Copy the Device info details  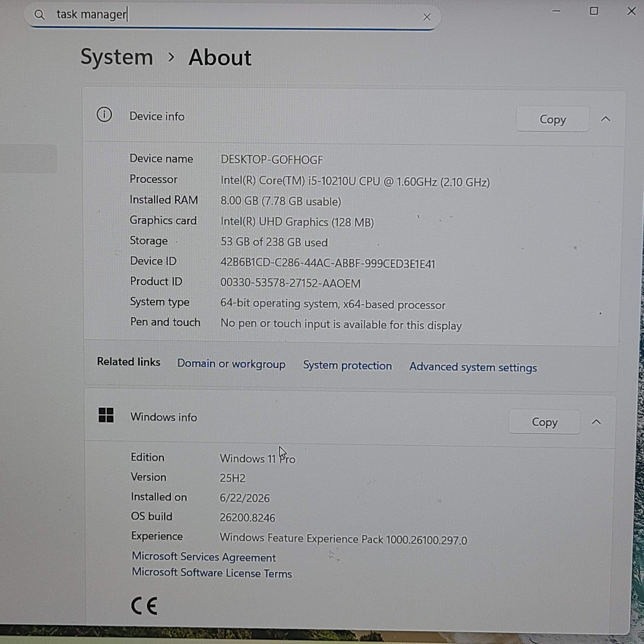[552, 119]
